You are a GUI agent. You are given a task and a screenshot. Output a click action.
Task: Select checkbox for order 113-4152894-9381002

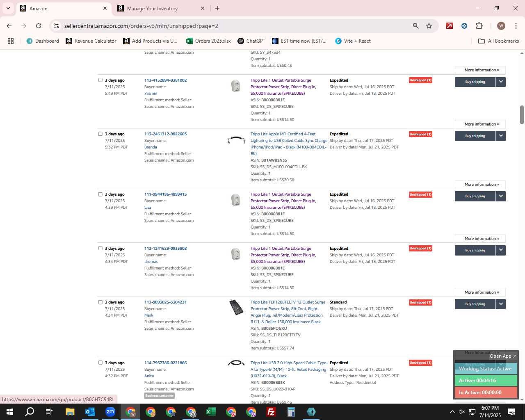tap(100, 80)
